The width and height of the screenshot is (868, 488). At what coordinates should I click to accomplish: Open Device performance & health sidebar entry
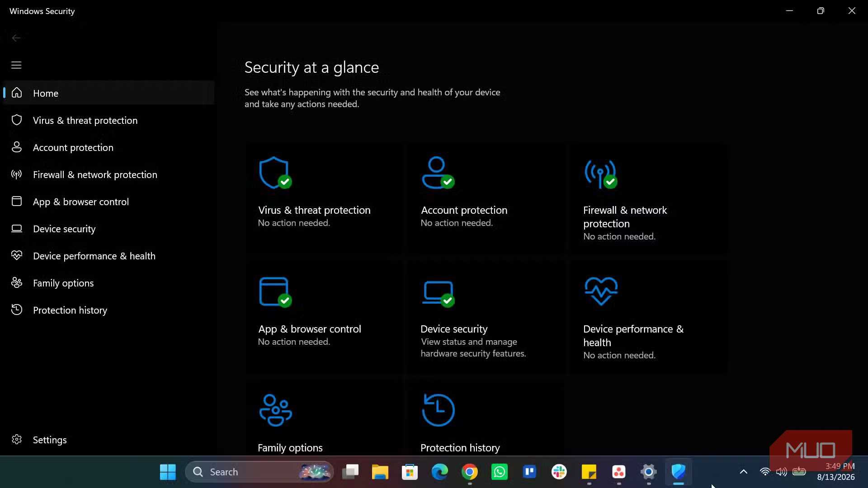(108, 256)
